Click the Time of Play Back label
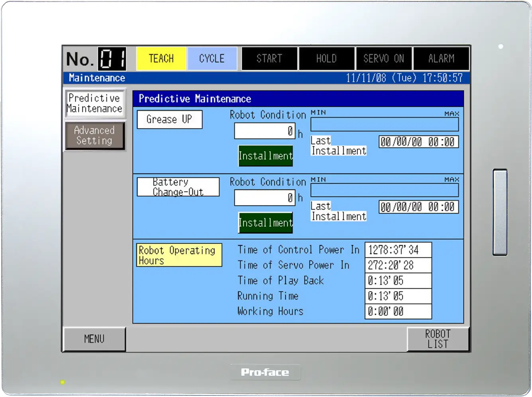 (x=281, y=280)
